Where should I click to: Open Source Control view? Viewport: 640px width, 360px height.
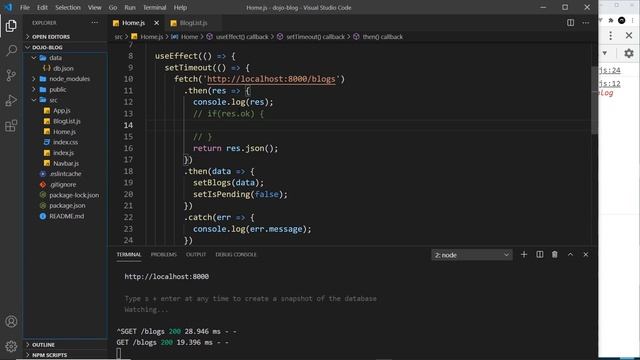coord(11,76)
